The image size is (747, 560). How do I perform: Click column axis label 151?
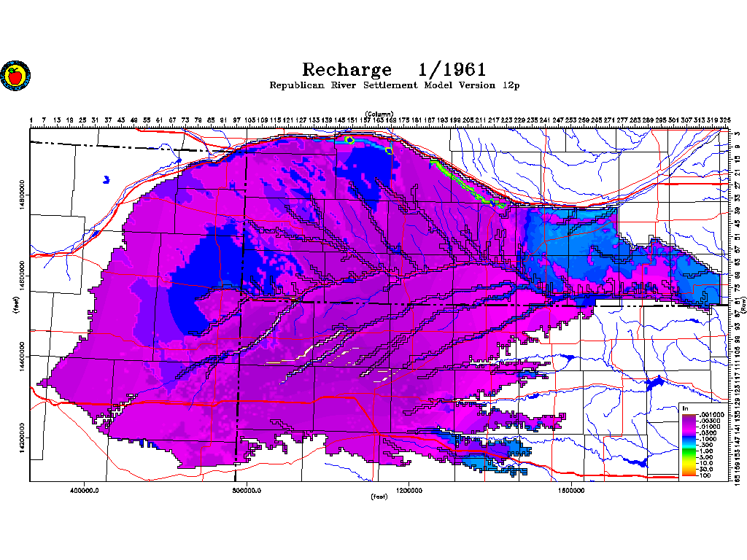click(352, 120)
